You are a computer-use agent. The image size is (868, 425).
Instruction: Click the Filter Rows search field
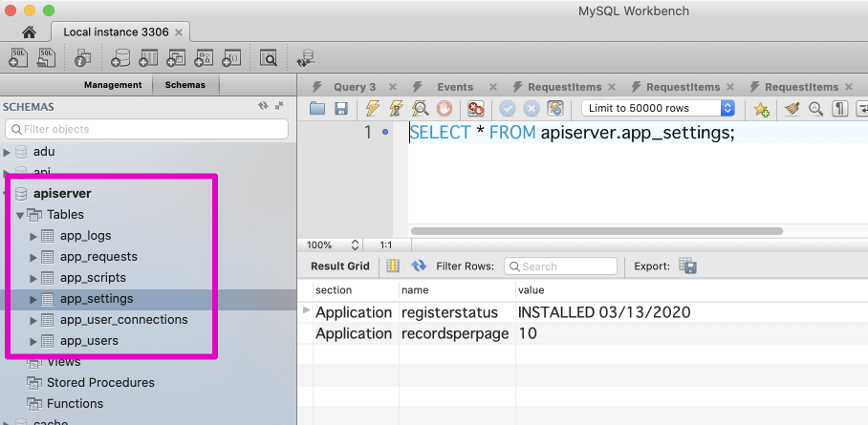560,266
